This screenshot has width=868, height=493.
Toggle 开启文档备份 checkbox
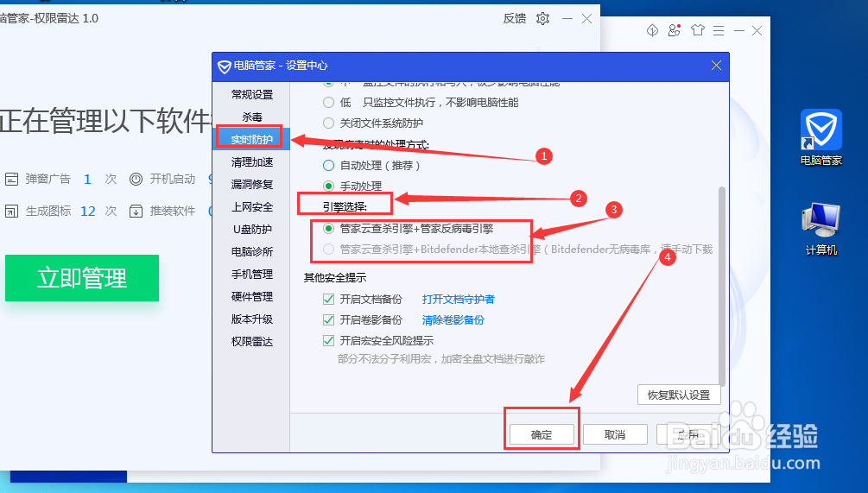[328, 300]
